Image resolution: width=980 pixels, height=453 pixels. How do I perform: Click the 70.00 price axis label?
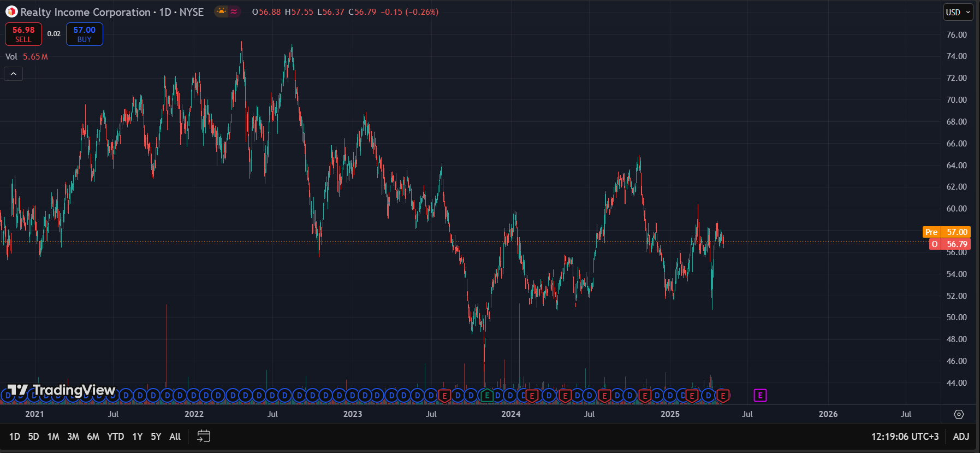[957, 100]
